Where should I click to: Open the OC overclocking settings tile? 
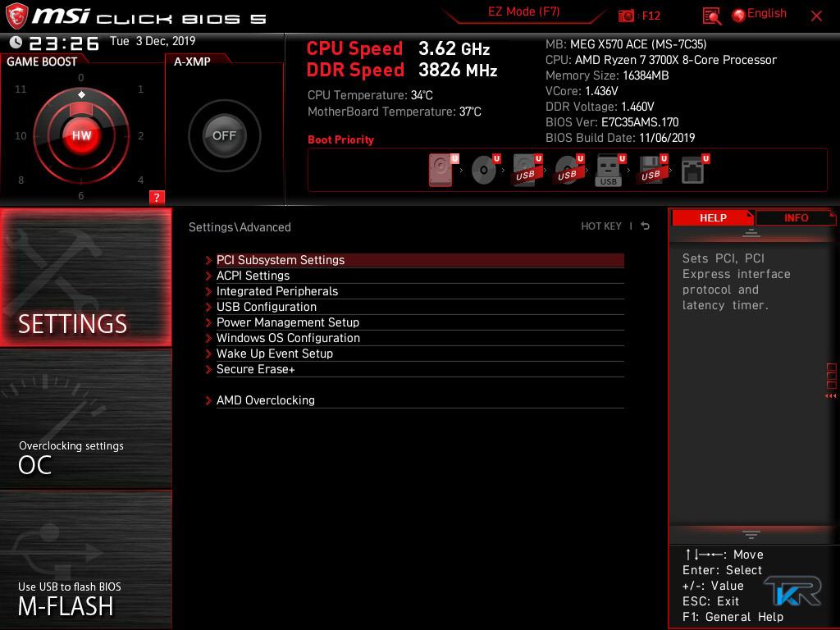(85, 419)
